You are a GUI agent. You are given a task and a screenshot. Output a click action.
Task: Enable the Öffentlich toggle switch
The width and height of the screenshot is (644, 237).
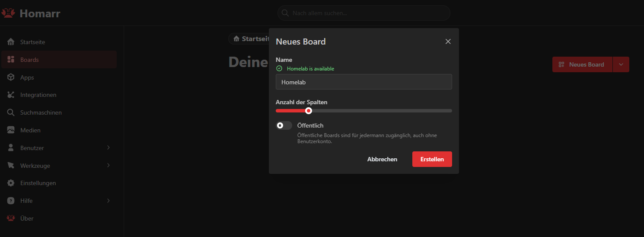(284, 125)
